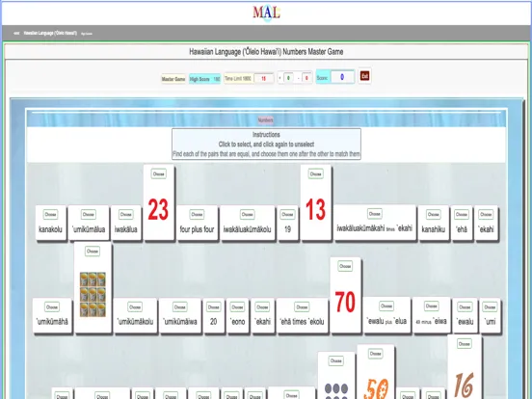The image size is (532, 399).
Task: Click the back arrows link in nav bar
Action: [16, 33]
